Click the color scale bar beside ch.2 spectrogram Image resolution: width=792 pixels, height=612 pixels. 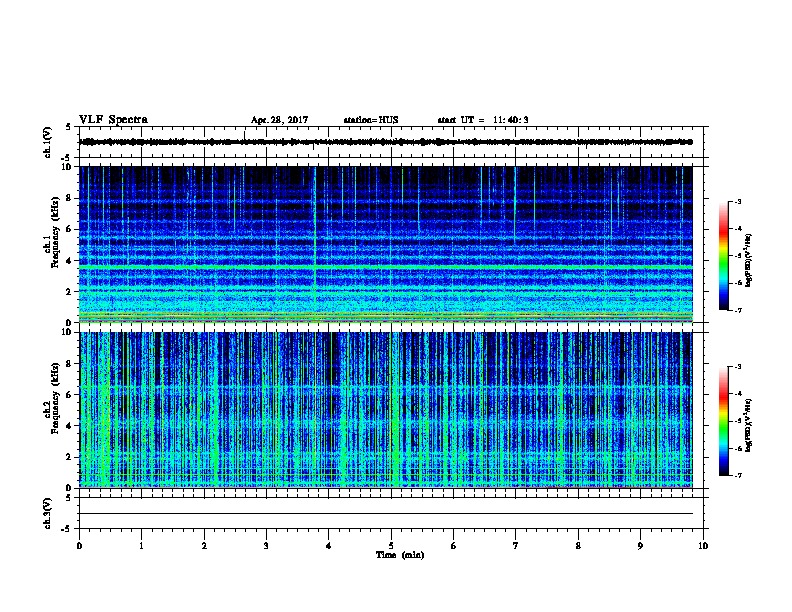tap(724, 421)
